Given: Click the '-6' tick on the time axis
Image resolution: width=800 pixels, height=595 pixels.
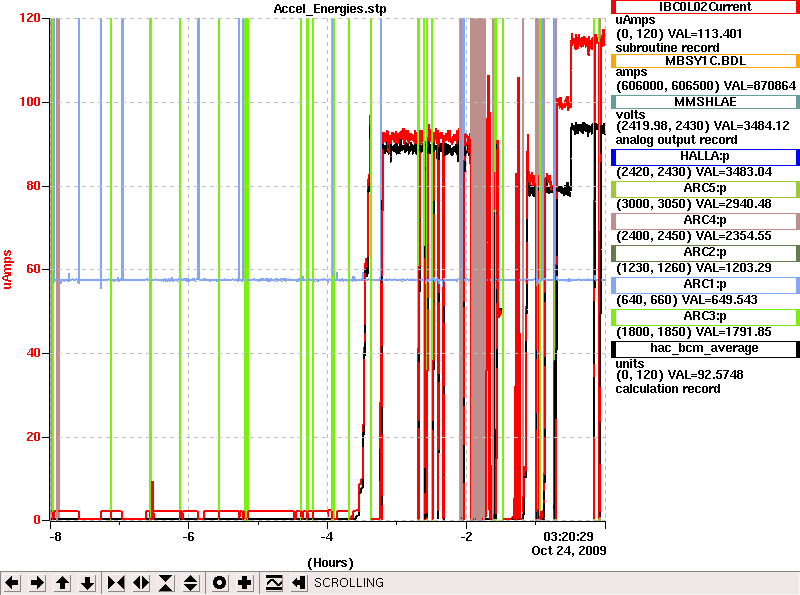Looking at the screenshot, I should pyautogui.click(x=189, y=537).
